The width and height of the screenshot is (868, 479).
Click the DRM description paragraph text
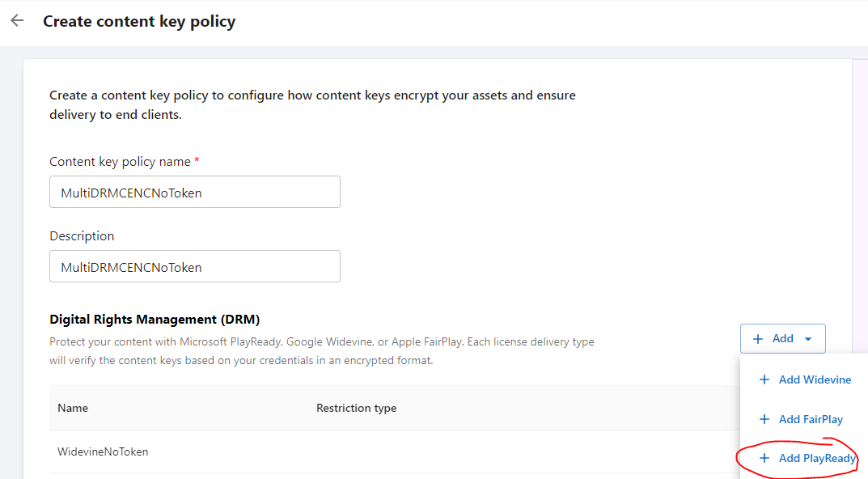tap(322, 351)
